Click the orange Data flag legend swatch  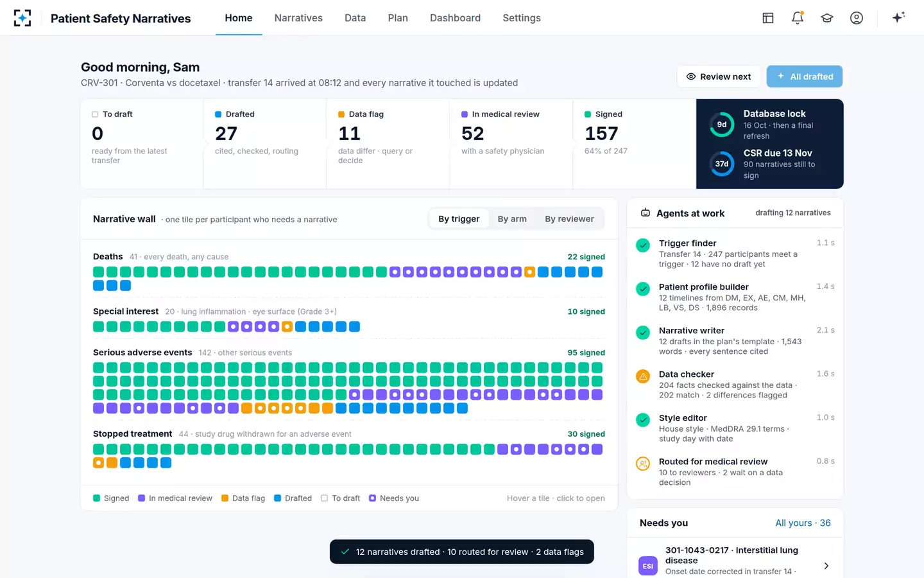(225, 498)
